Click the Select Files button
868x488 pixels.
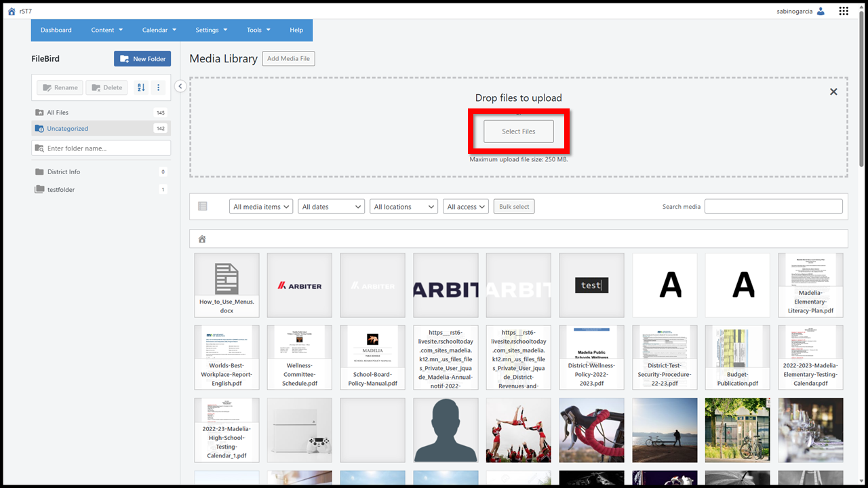click(x=519, y=131)
